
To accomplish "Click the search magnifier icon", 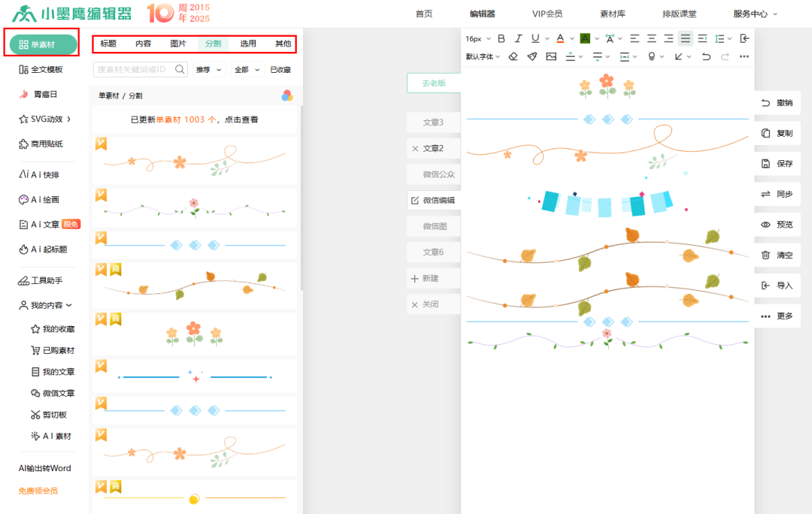I will coord(180,69).
